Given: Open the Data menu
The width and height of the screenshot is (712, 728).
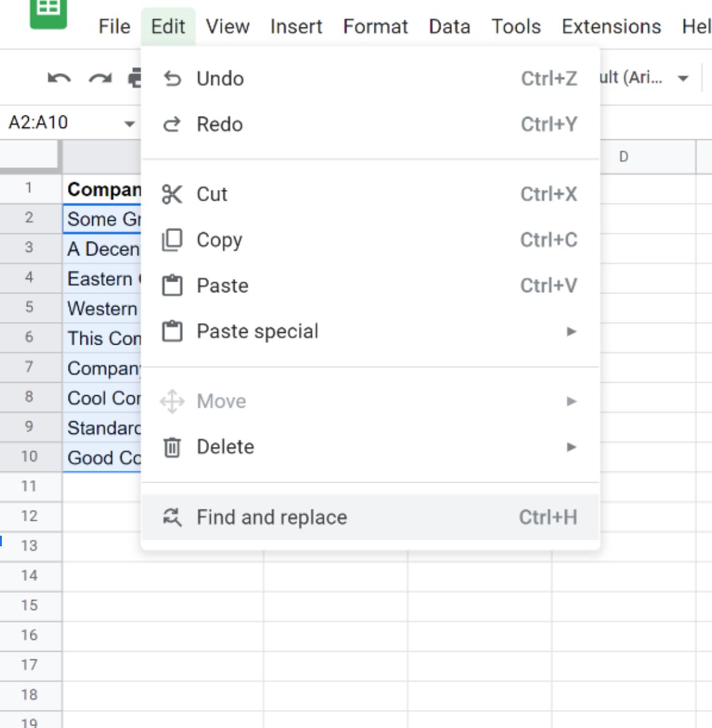Looking at the screenshot, I should tap(449, 26).
